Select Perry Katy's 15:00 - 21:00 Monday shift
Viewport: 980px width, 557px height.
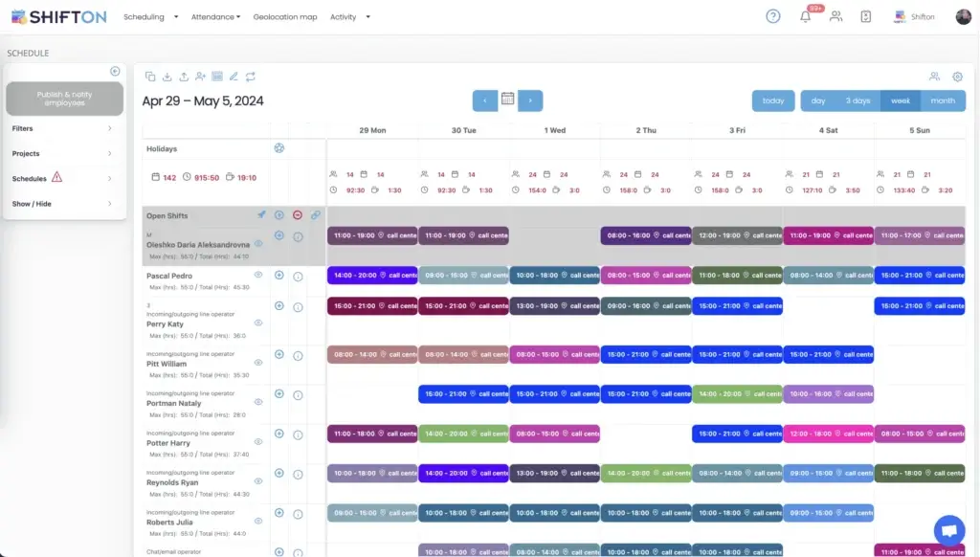pyautogui.click(x=372, y=306)
